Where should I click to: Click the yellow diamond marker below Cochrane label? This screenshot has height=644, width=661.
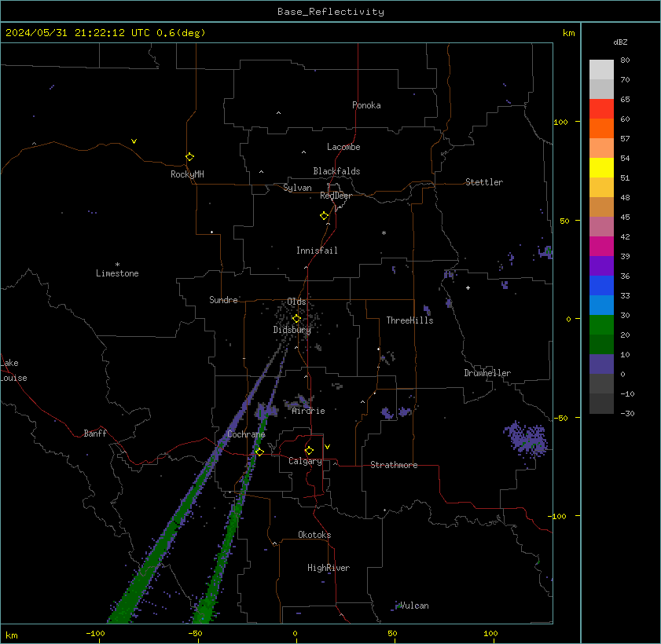(259, 452)
